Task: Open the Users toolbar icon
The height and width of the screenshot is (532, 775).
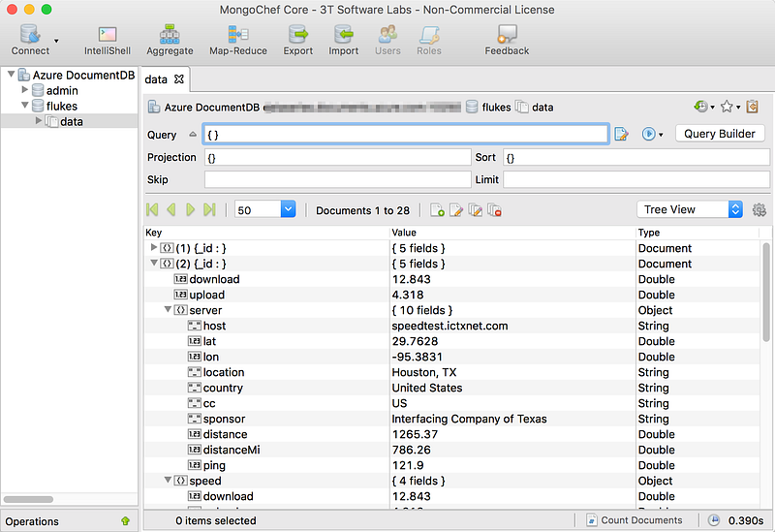Action: point(387,40)
